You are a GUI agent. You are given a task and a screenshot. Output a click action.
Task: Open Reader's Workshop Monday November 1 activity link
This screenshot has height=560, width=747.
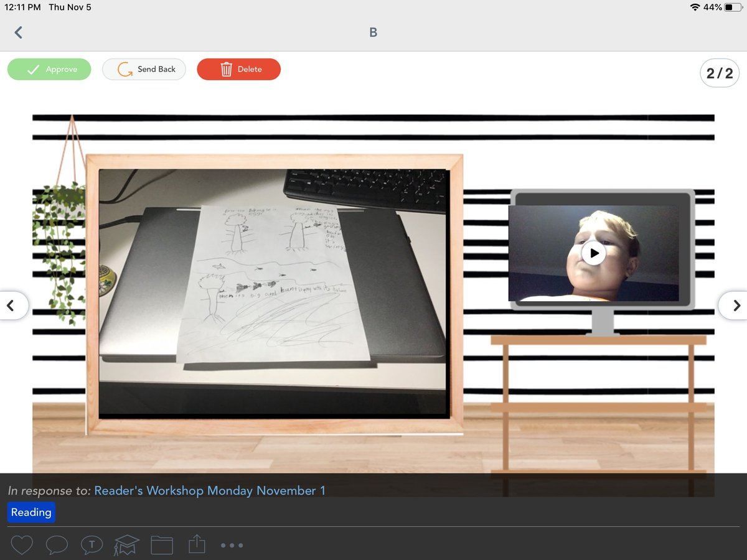point(210,490)
